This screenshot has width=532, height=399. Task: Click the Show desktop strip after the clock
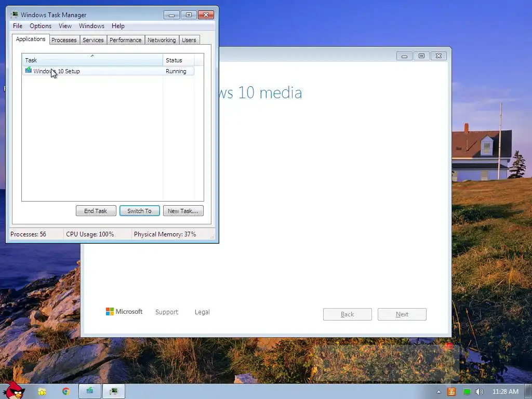click(x=528, y=392)
